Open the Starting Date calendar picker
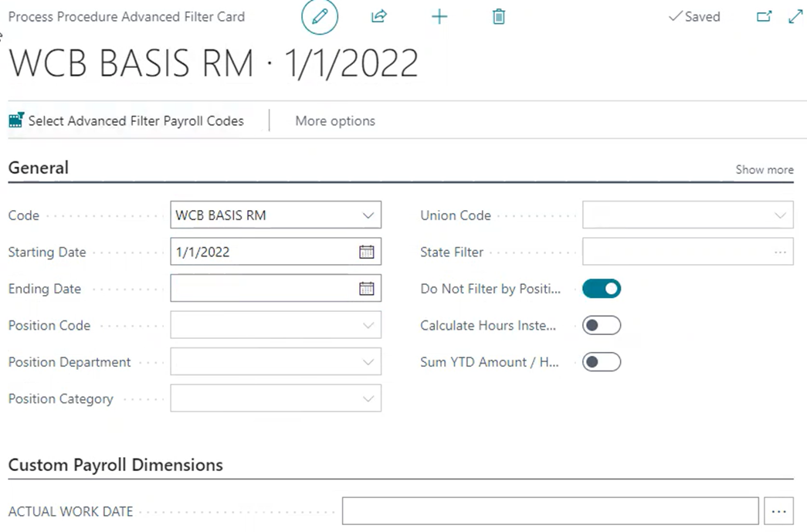This screenshot has width=807, height=532. [367, 252]
